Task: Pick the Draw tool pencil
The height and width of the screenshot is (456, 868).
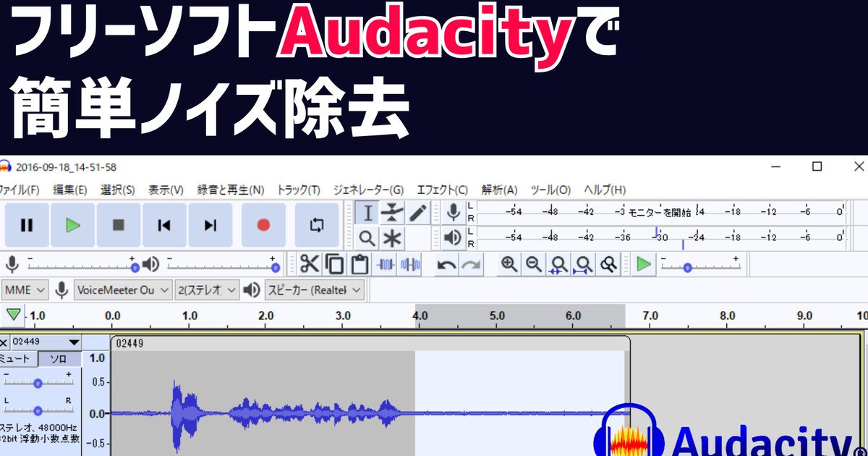Action: click(x=418, y=211)
